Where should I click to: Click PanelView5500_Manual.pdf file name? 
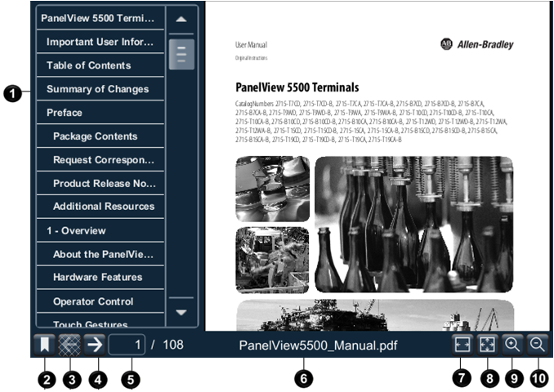tap(318, 345)
